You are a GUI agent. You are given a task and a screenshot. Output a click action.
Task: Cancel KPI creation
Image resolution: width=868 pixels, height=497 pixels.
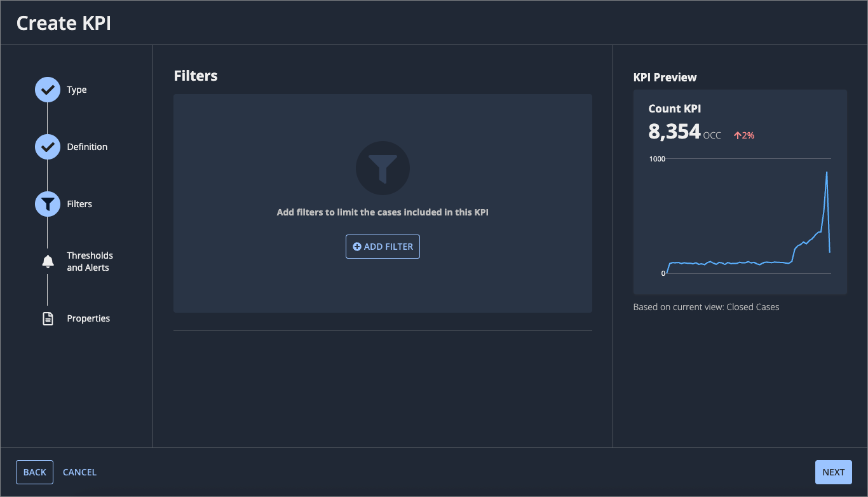(x=79, y=472)
